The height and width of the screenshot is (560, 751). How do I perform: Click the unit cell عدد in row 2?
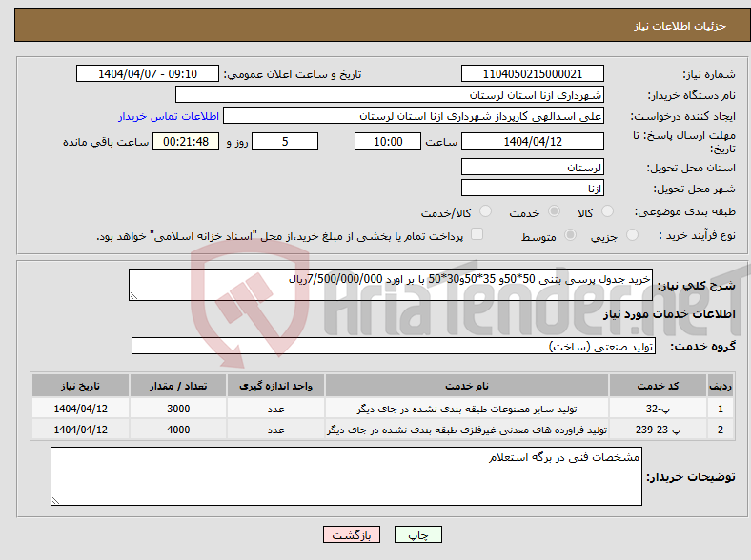point(275,430)
